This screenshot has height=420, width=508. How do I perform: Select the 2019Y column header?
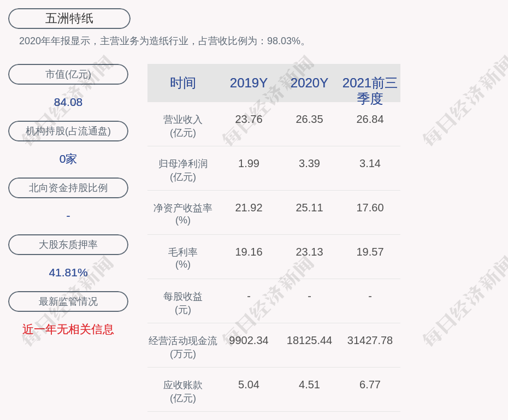pyautogui.click(x=249, y=83)
